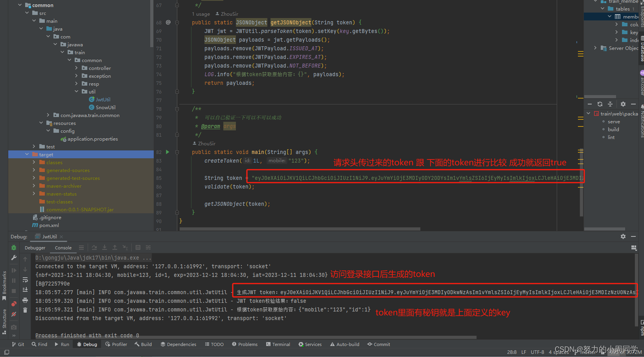Click the Scroll to End console icon
This screenshot has height=357, width=644.
coord(25,290)
